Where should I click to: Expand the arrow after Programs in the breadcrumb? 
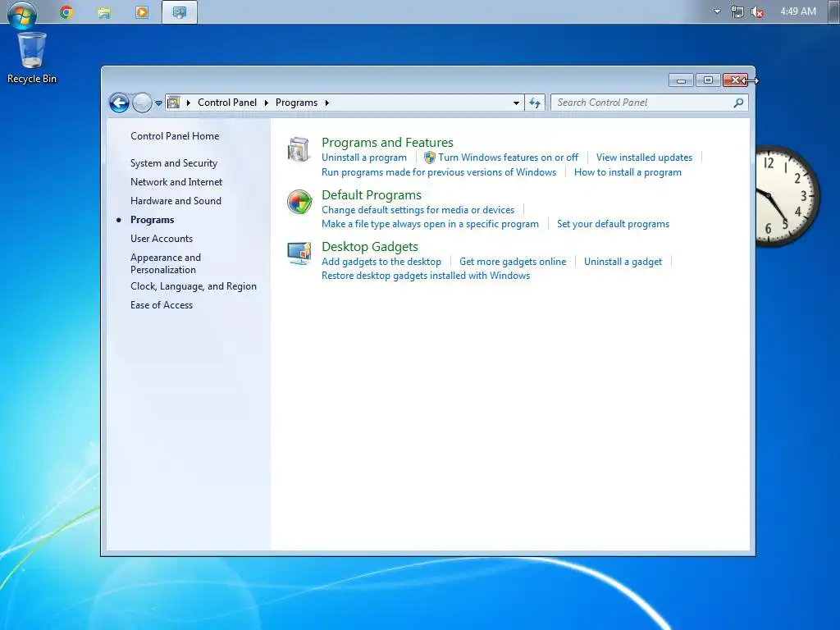[x=326, y=103]
